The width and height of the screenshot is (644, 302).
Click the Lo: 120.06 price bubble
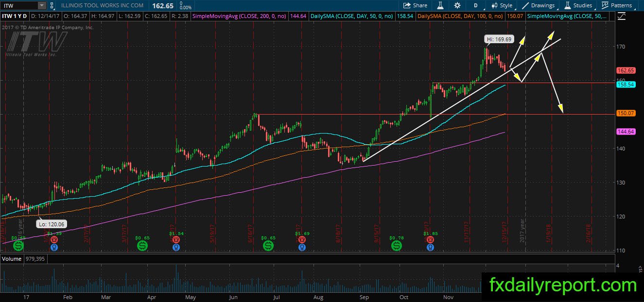click(51, 224)
